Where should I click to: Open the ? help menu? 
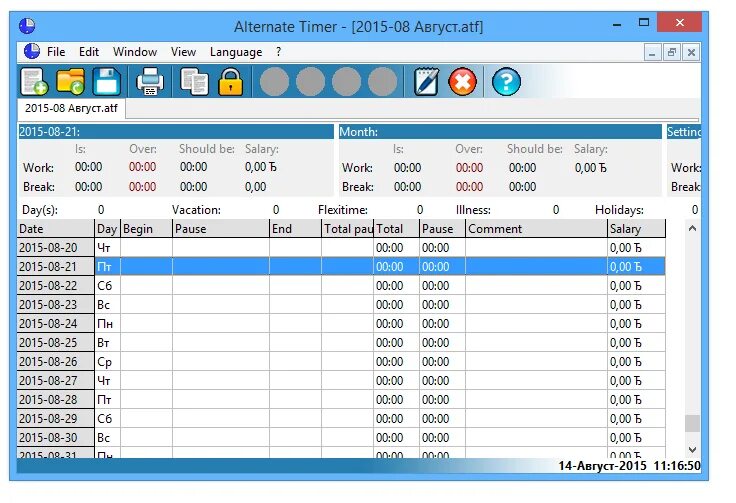pos(278,52)
